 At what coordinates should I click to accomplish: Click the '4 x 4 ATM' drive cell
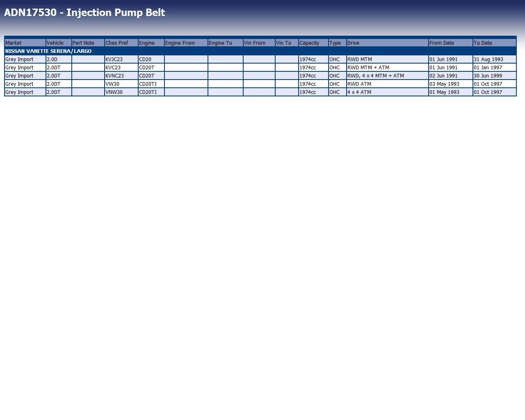(388, 92)
